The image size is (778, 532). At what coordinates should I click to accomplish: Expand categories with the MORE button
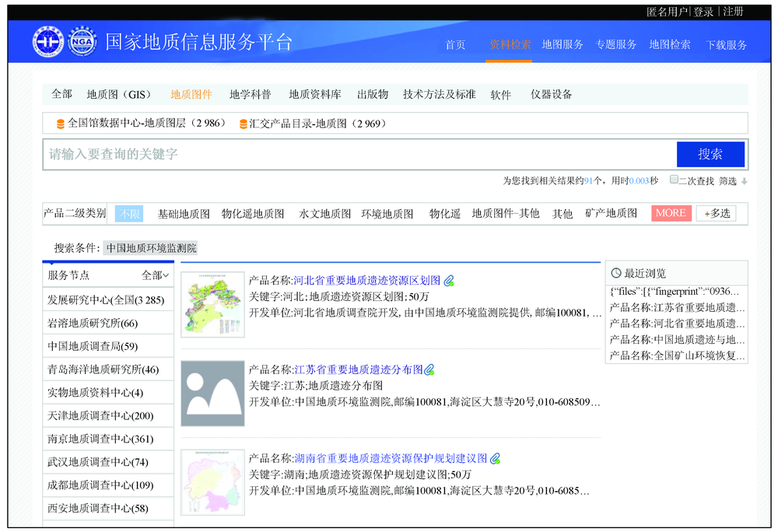671,213
